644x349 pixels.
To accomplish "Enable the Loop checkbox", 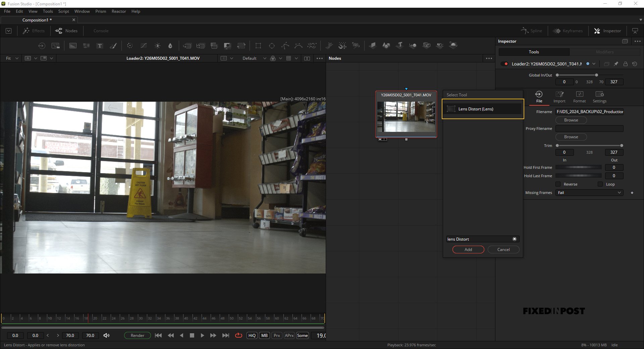I will [600, 184].
